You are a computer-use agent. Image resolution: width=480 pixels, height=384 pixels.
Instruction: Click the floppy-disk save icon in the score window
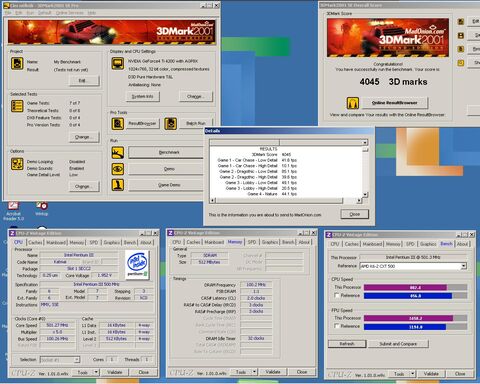pyautogui.click(x=461, y=35)
